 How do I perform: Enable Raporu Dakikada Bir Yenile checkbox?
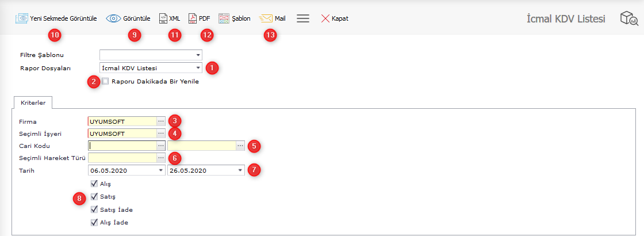click(105, 81)
